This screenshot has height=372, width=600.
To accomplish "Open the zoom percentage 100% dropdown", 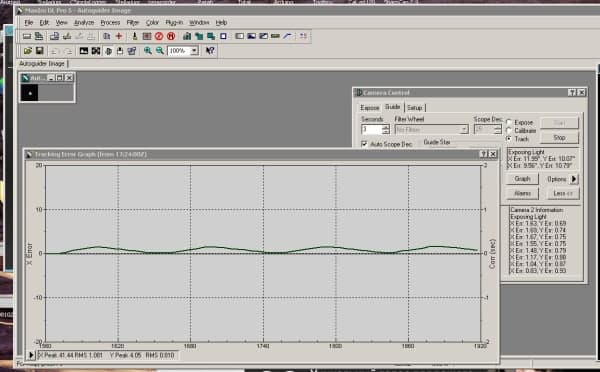I will (x=194, y=51).
